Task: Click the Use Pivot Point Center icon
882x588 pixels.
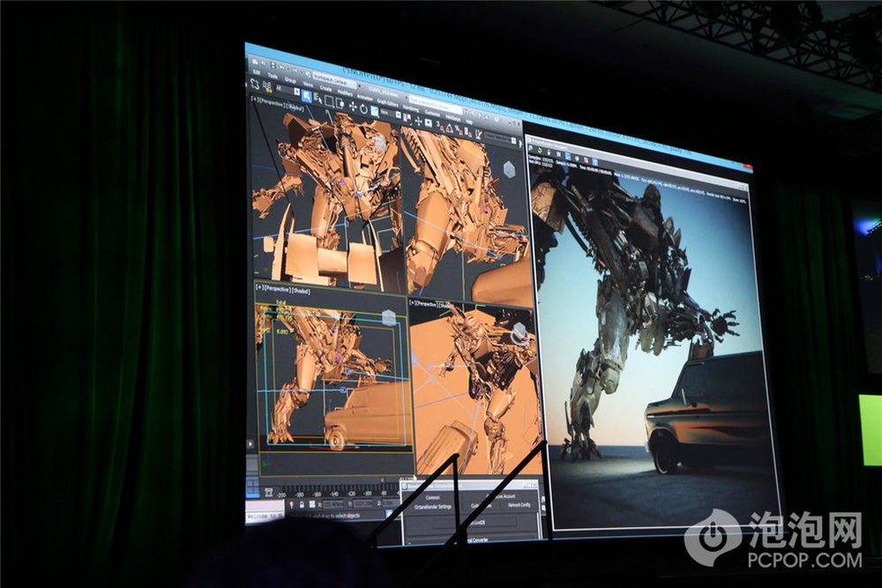Action: (407, 118)
